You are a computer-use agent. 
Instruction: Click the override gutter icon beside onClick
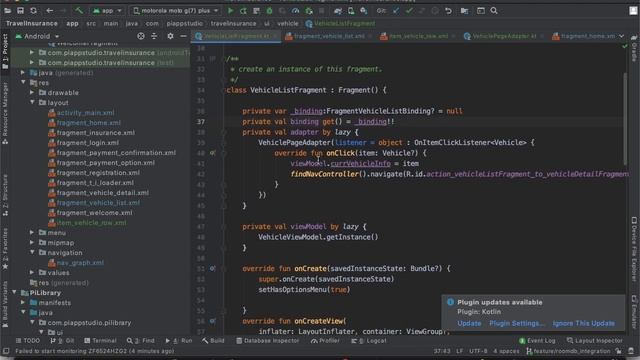coord(212,153)
